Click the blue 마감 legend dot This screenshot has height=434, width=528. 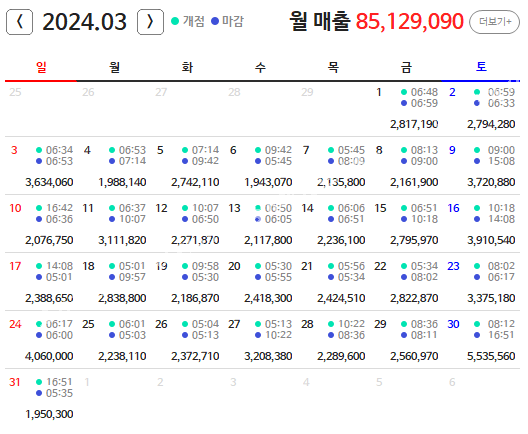[x=215, y=21]
